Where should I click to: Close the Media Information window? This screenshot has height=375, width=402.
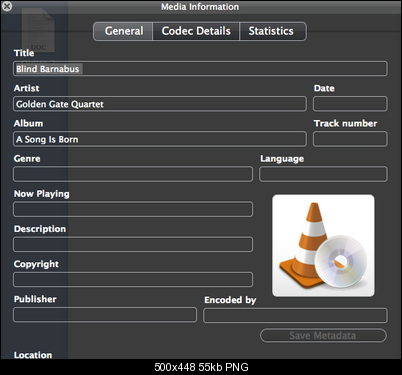(x=7, y=6)
